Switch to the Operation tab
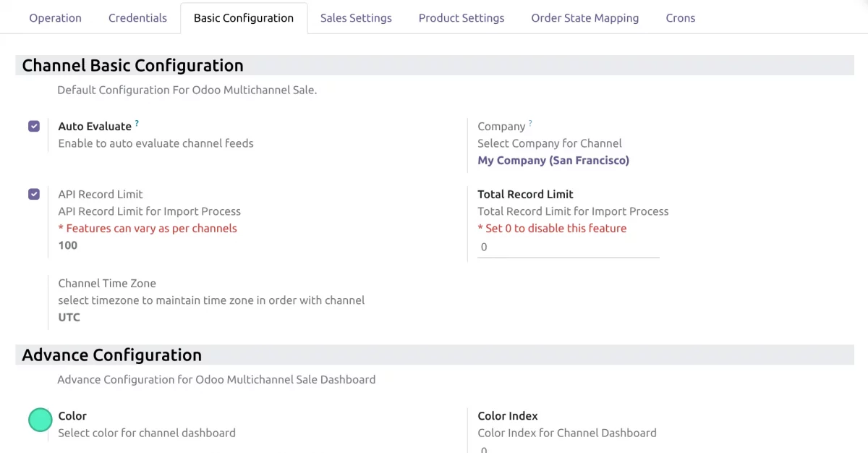 tap(55, 18)
